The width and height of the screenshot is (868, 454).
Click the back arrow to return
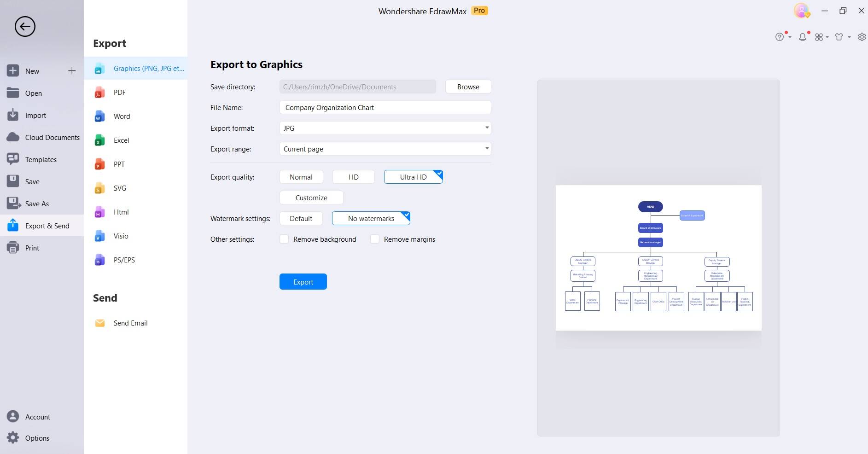[x=25, y=26]
